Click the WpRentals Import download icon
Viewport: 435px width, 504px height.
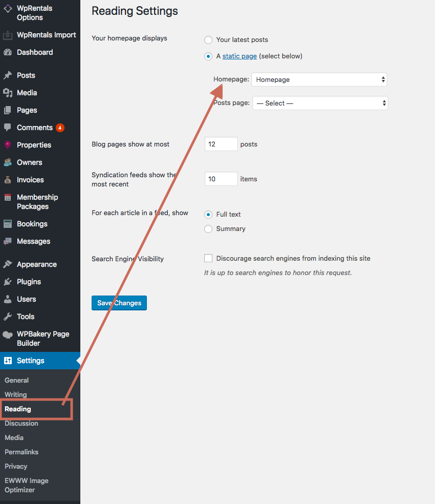pos(8,35)
